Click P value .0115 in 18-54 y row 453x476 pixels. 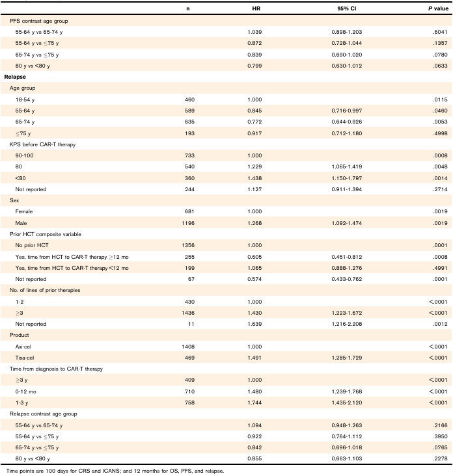tap(440, 99)
